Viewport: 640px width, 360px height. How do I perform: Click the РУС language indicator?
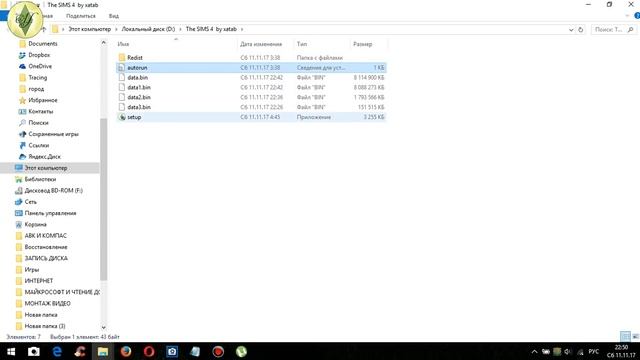coord(593,351)
